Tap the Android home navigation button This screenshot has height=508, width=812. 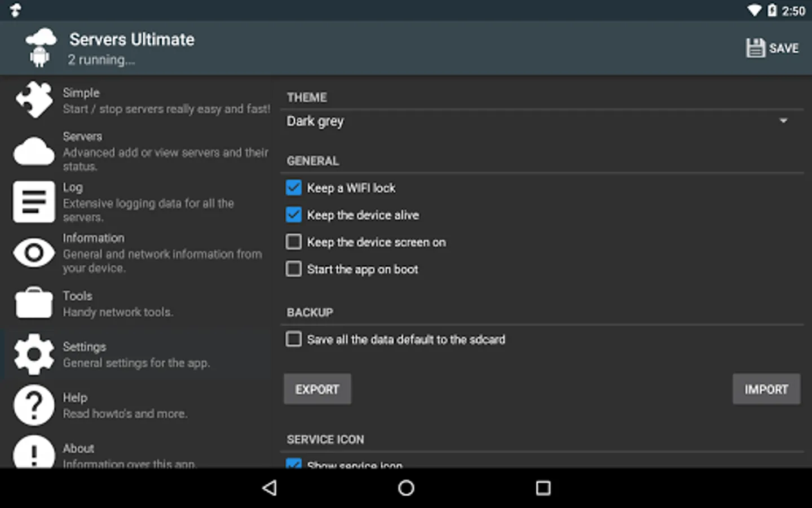[x=406, y=488]
